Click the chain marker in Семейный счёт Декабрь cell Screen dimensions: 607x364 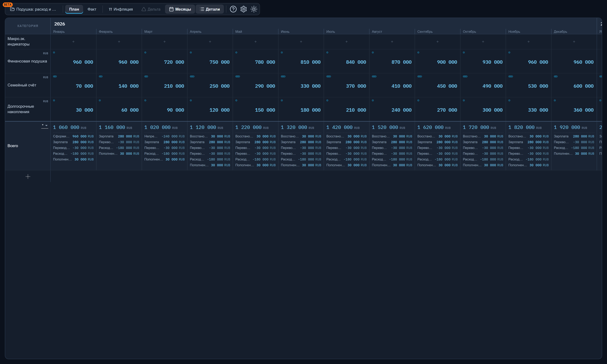coord(555,77)
